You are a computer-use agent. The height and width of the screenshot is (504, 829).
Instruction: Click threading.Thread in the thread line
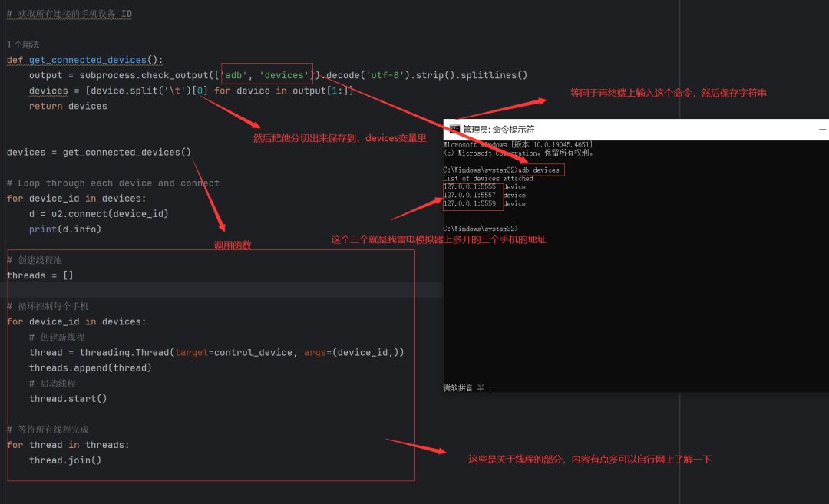pos(124,352)
